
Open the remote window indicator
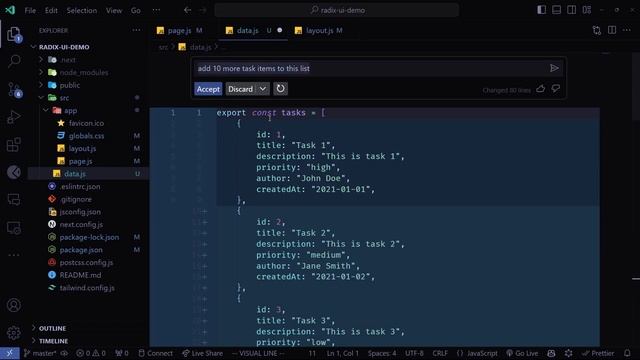coord(9,353)
